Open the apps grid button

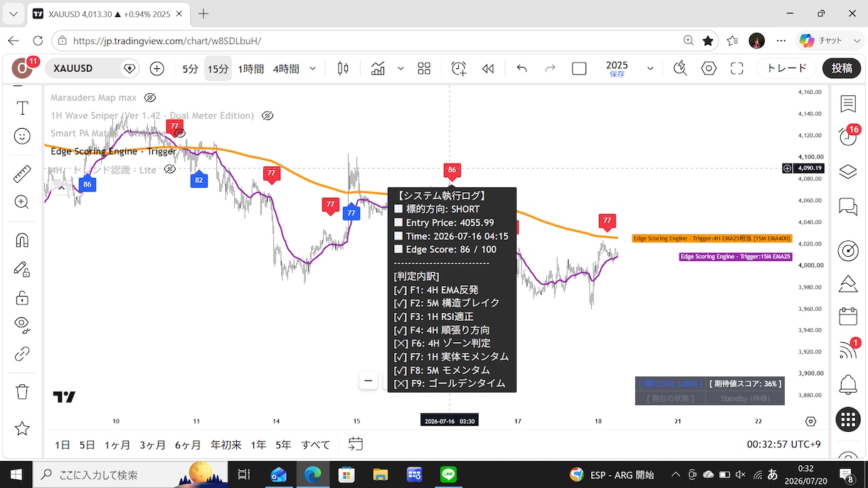[x=848, y=420]
